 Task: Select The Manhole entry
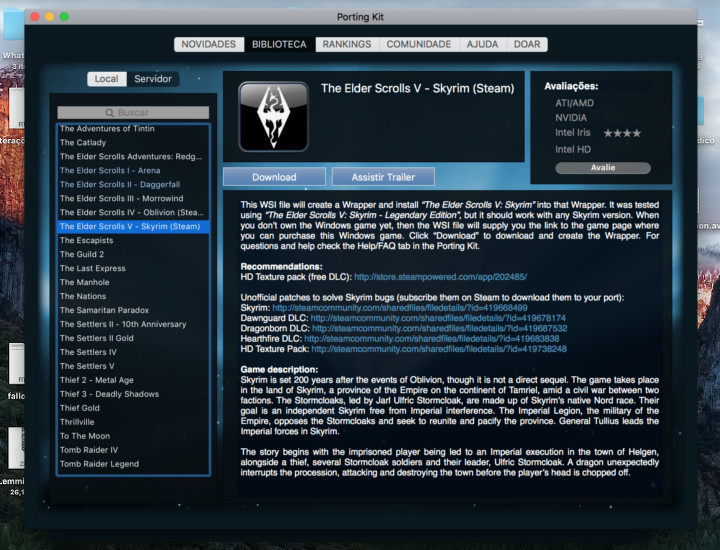(133, 282)
